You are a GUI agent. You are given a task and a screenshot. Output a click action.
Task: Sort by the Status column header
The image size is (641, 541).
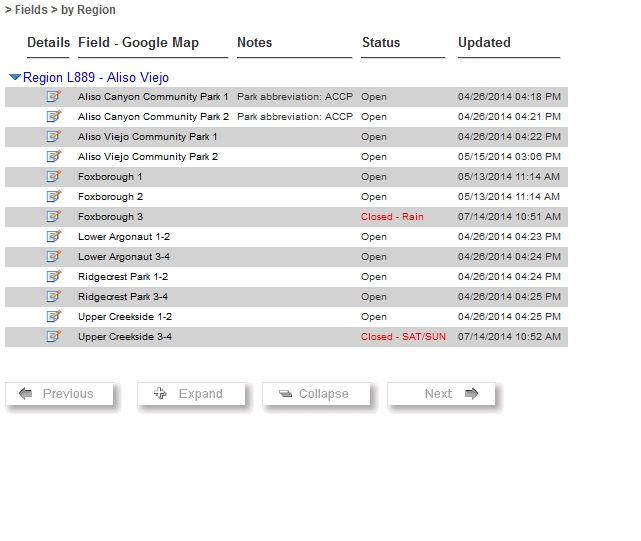click(381, 43)
